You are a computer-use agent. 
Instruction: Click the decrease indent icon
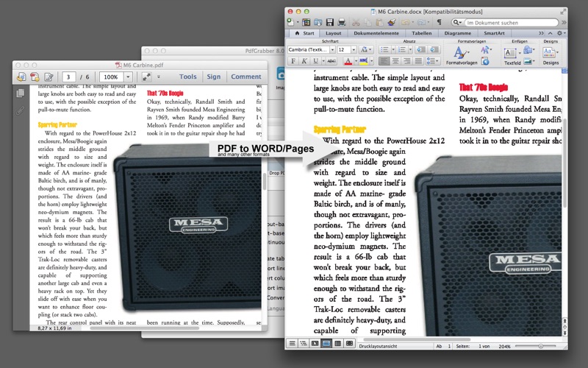[421, 49]
